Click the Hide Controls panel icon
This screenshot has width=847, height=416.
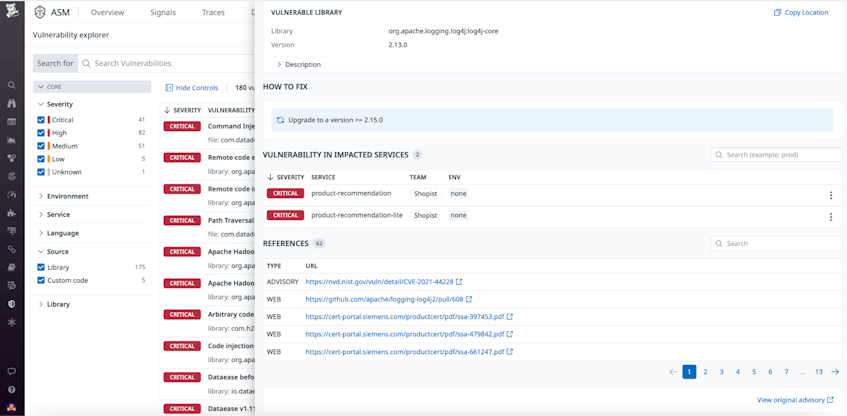coord(169,88)
